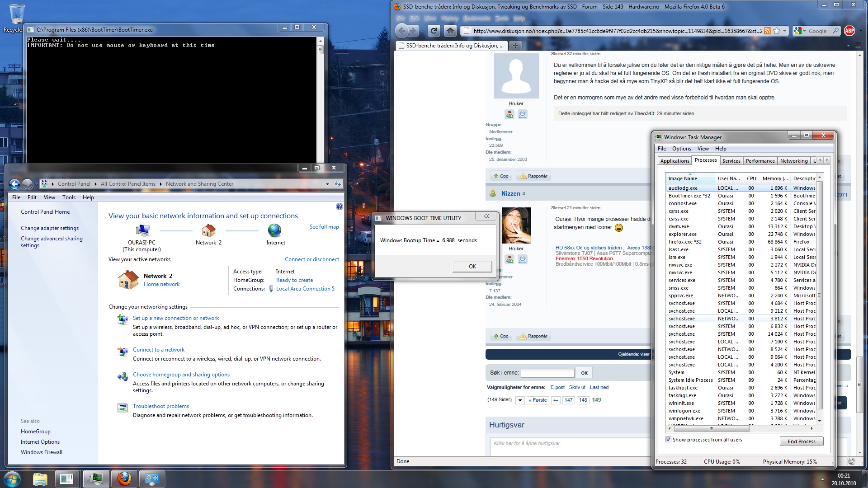Click See full map link

coord(324,227)
